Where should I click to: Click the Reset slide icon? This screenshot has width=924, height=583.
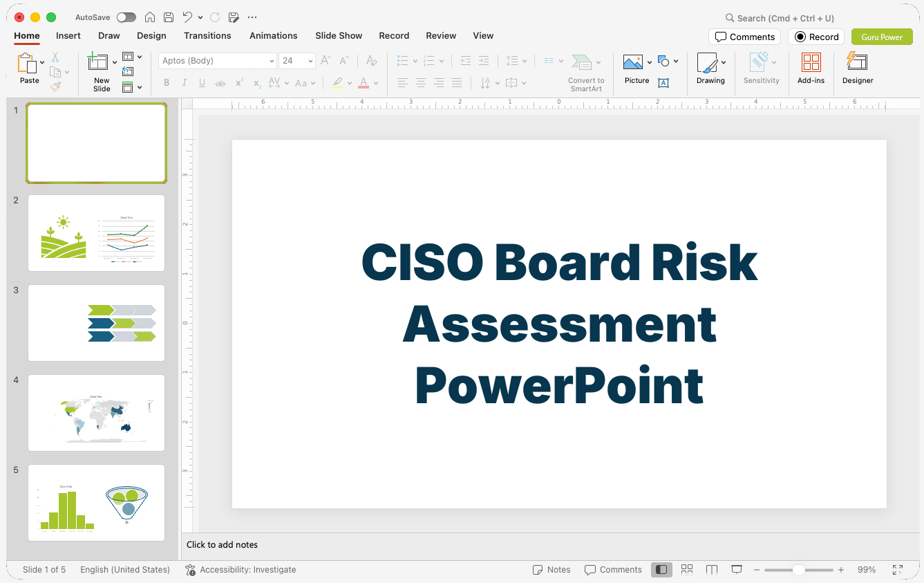(128, 71)
